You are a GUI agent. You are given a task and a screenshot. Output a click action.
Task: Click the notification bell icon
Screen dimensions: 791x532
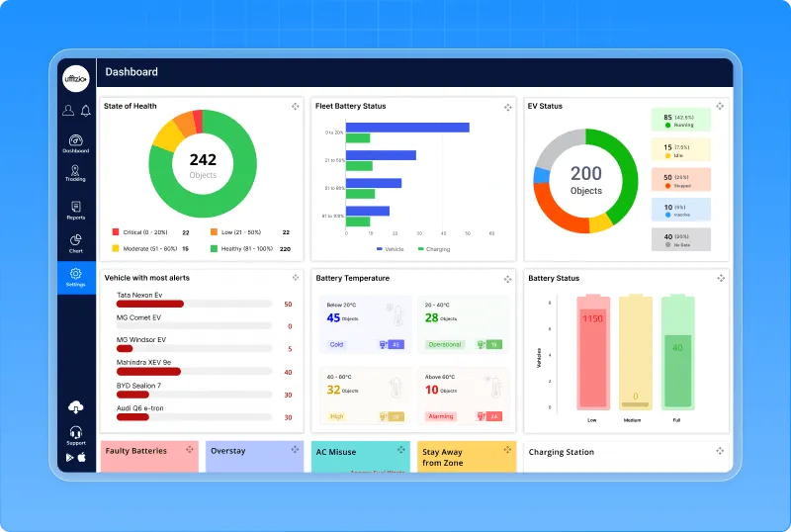point(86,111)
